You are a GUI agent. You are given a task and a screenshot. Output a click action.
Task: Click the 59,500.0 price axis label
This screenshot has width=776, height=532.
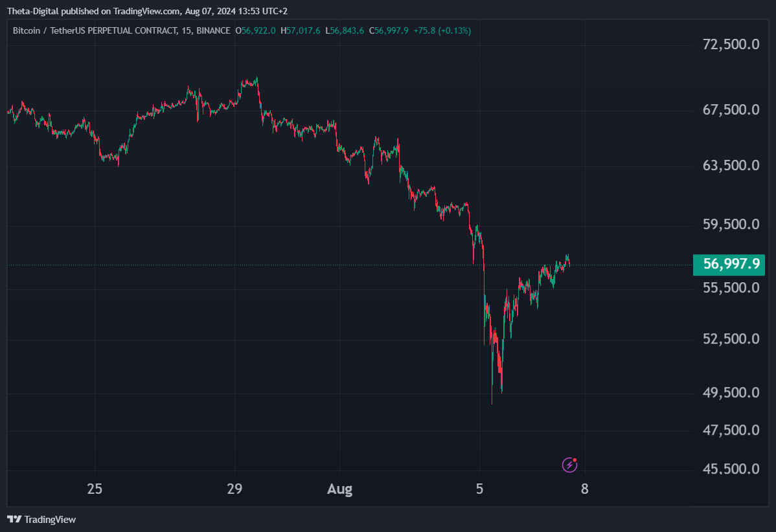[731, 225]
